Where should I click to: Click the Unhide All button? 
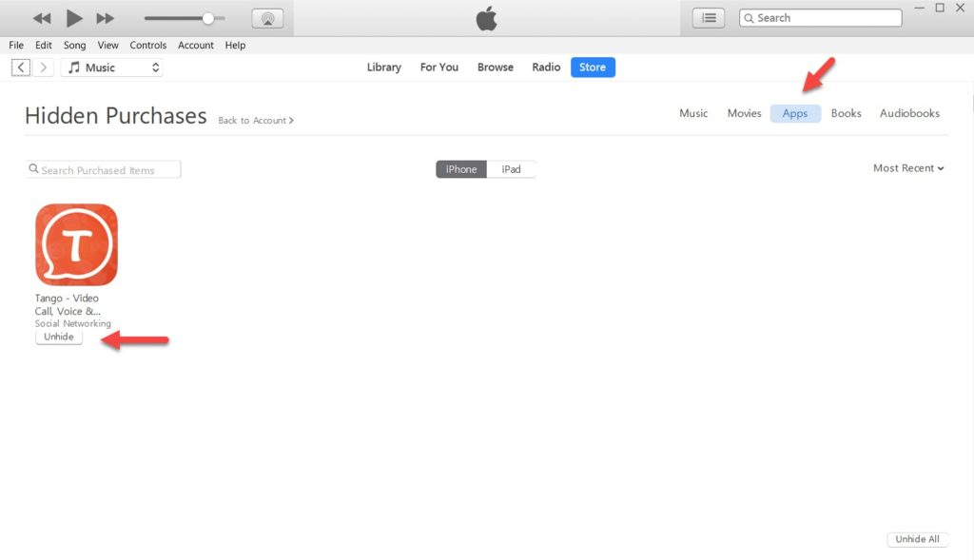click(x=918, y=539)
